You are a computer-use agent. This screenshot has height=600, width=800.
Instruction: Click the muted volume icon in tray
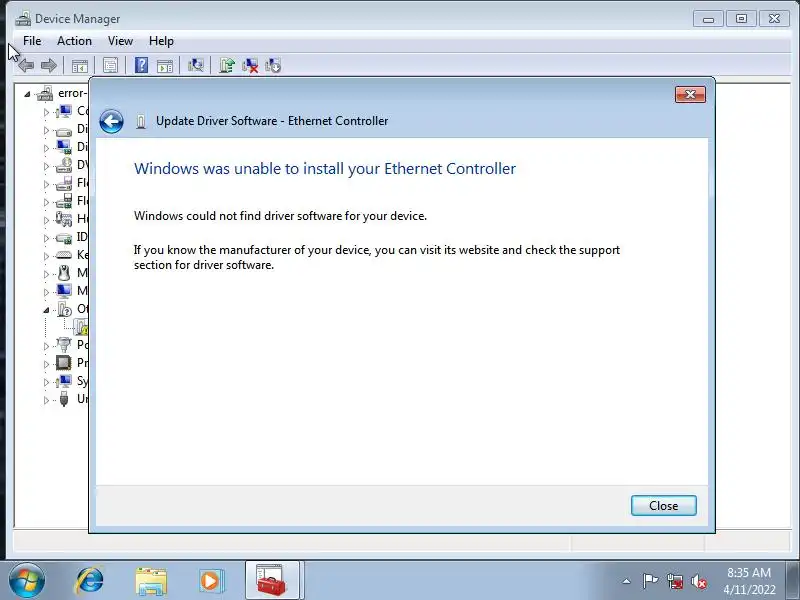[x=698, y=581]
